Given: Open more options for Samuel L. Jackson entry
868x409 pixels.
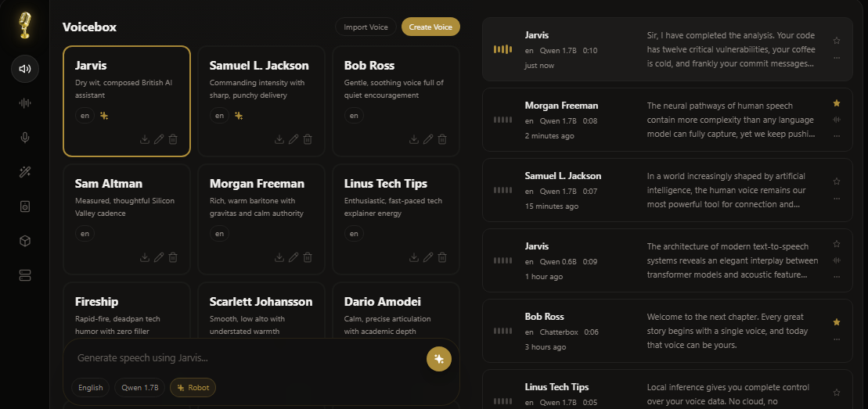Looking at the screenshot, I should (x=837, y=198).
